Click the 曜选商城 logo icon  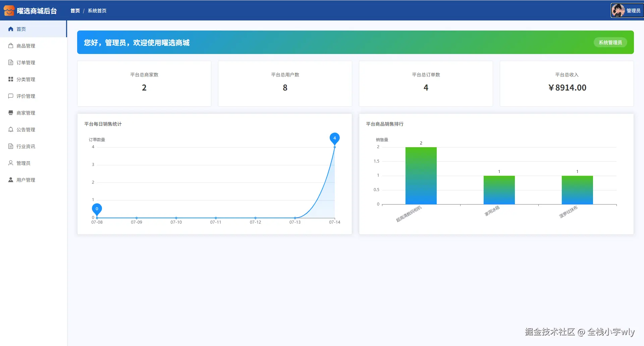(9, 10)
